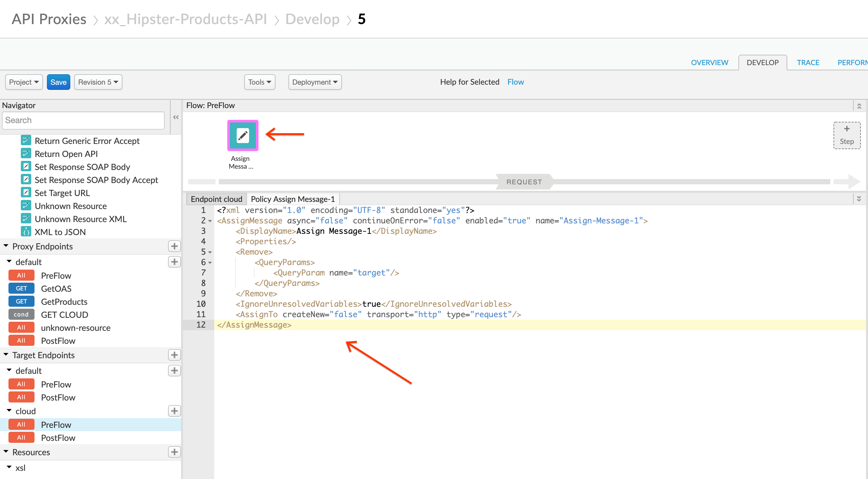Open the Deployment dropdown menu

pyautogui.click(x=315, y=82)
